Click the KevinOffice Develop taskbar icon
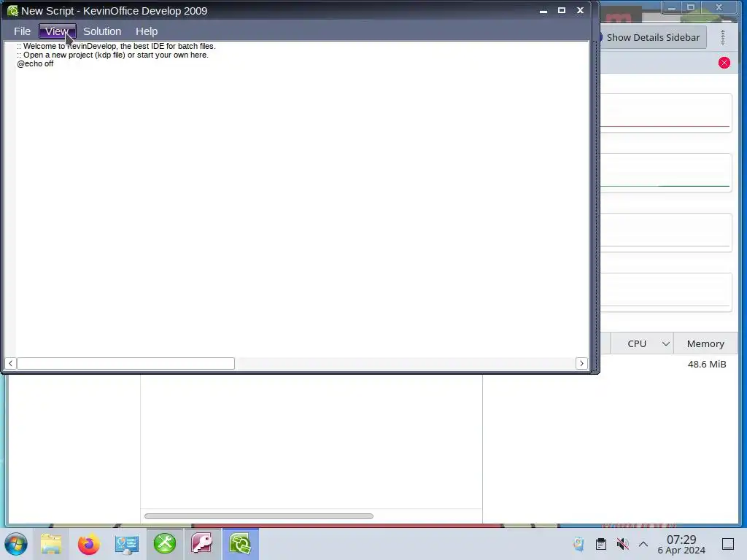Image resolution: width=747 pixels, height=560 pixels. point(240,543)
